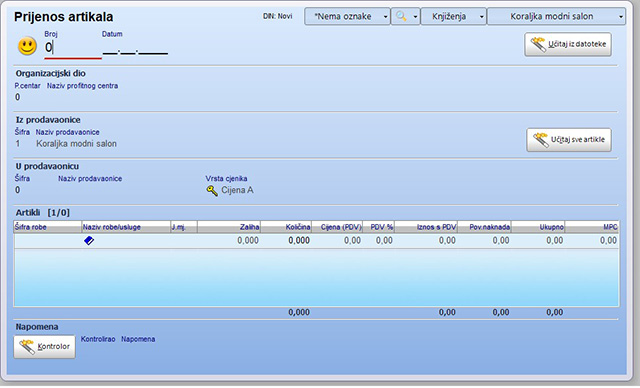Click the MPC column header
640x388 pixels.
(592, 227)
